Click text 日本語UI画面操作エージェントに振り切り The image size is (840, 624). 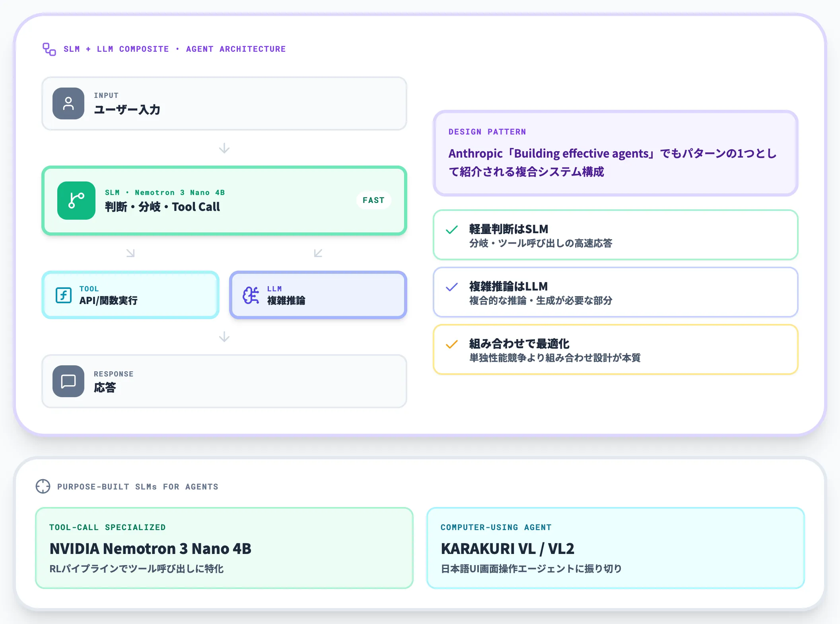click(x=531, y=569)
